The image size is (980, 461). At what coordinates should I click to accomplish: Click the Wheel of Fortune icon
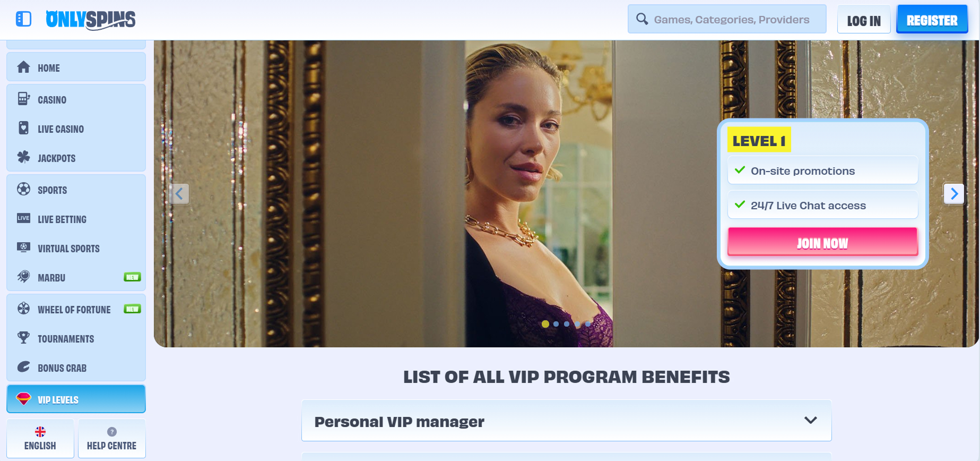(23, 309)
